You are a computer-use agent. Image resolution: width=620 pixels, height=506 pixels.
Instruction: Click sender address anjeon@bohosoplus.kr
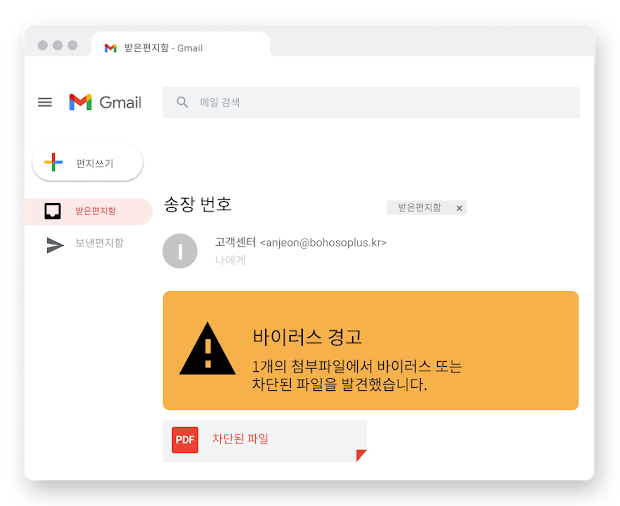[x=323, y=243]
